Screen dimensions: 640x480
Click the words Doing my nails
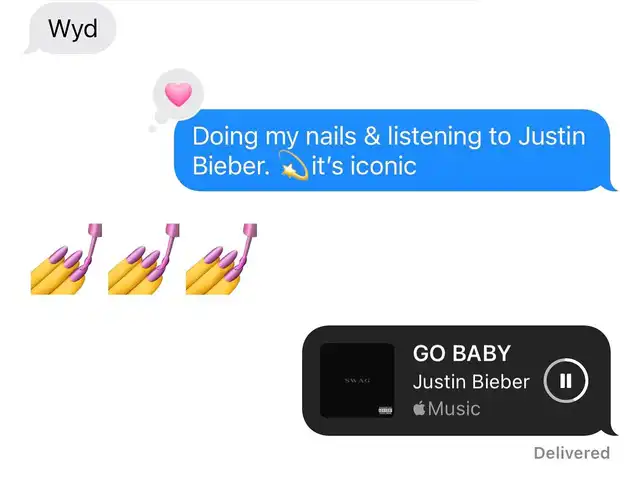click(274, 136)
